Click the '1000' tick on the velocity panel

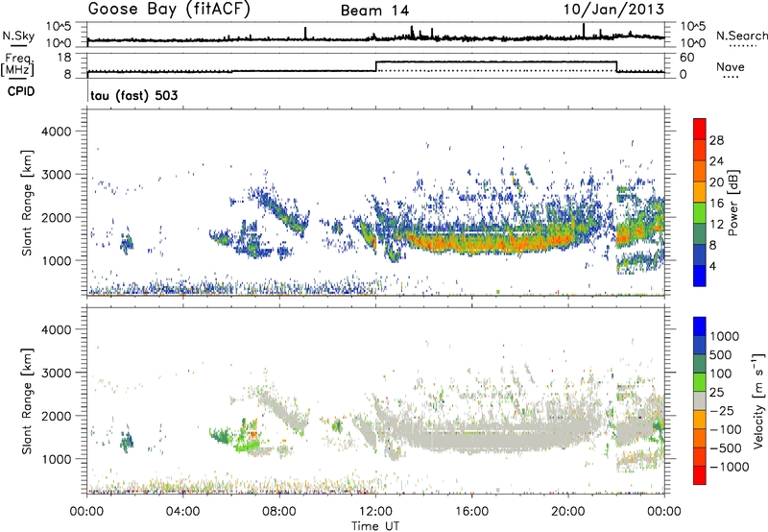[57, 459]
